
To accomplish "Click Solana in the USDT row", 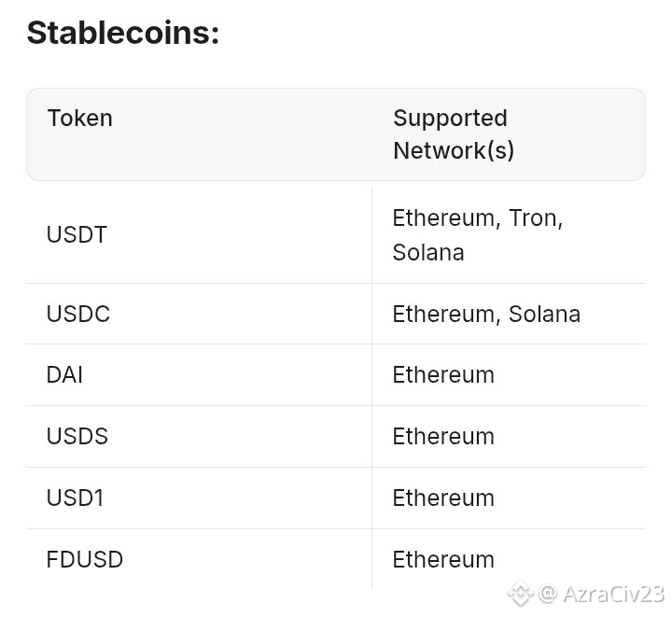I will click(x=428, y=252).
